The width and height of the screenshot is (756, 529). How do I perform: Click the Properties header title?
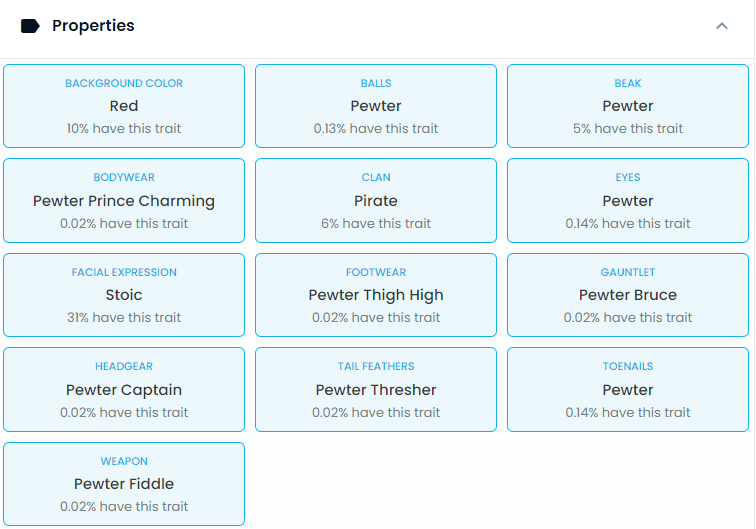pos(93,26)
